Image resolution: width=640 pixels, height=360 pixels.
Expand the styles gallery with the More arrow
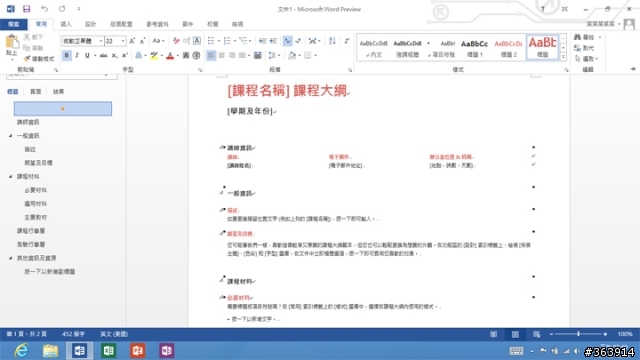point(563,57)
